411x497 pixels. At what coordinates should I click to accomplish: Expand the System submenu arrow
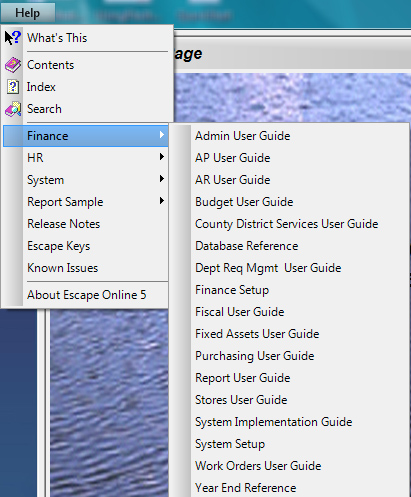tap(162, 179)
